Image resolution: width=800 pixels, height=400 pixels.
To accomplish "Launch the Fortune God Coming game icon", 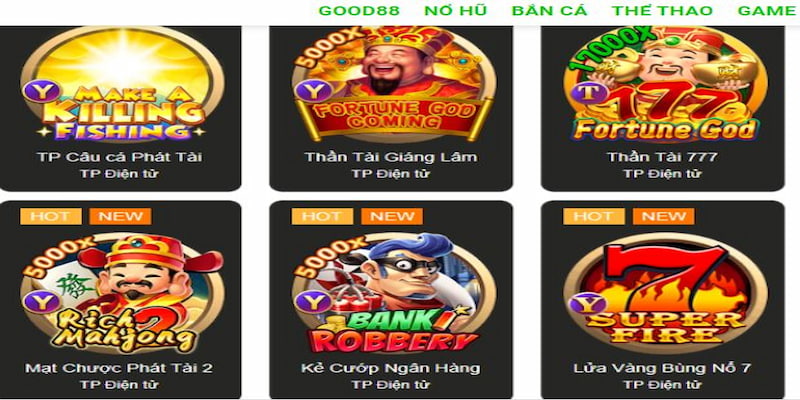I will [x=393, y=85].
